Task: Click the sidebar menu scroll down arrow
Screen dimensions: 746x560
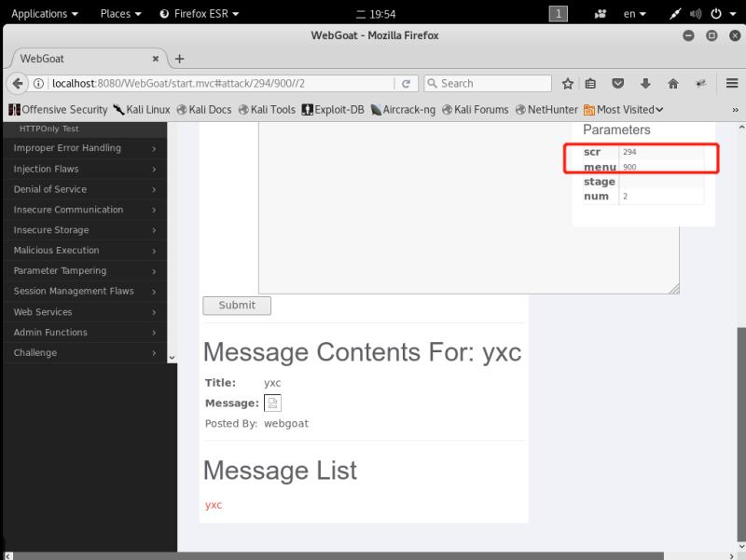Action: [x=172, y=358]
